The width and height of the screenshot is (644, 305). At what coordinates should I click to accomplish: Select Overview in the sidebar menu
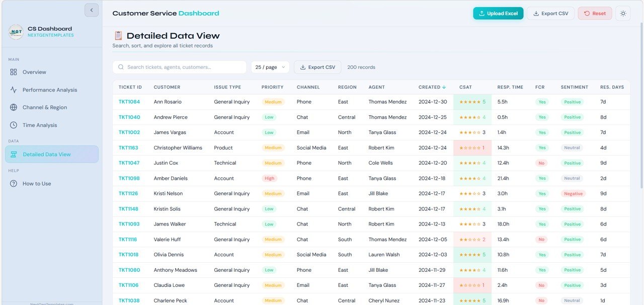(34, 72)
